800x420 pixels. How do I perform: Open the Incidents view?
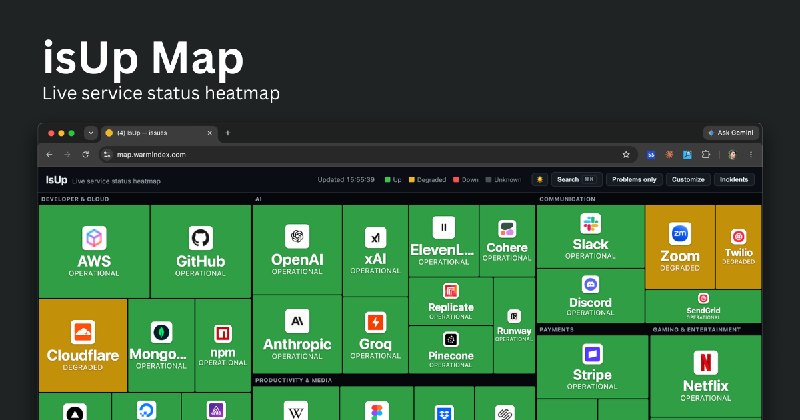click(734, 180)
